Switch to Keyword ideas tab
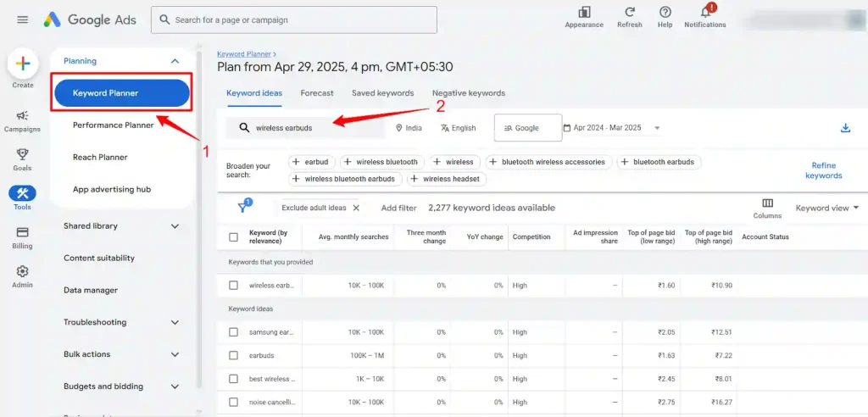The width and height of the screenshot is (868, 417). pos(254,93)
